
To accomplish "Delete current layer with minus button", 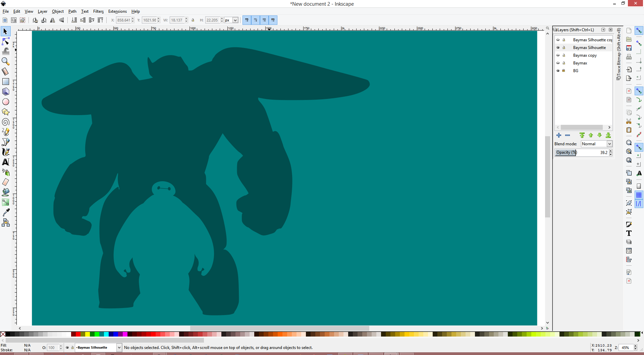I will [x=568, y=135].
